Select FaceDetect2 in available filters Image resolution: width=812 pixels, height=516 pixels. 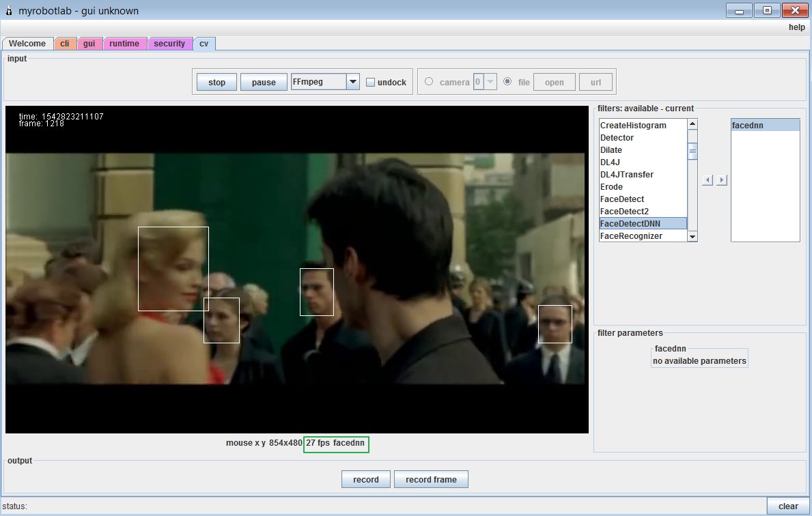click(643, 211)
